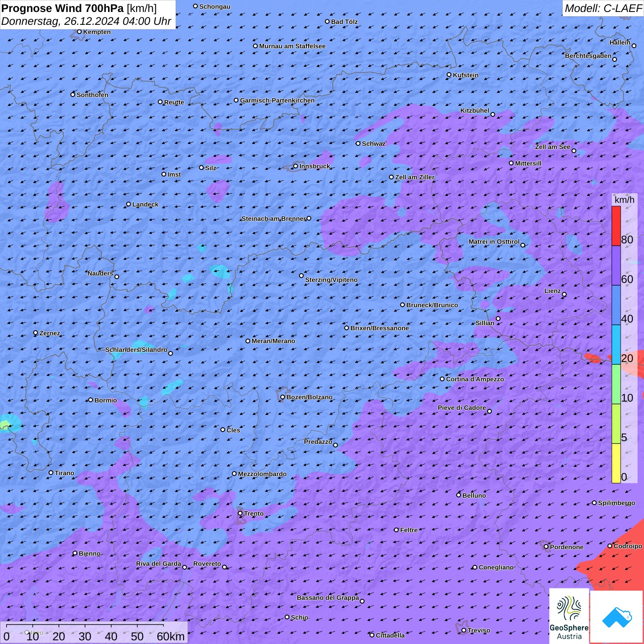The width and height of the screenshot is (644, 644).
Task: Click the 'Pieve di Cadore' label
Action: click(462, 408)
